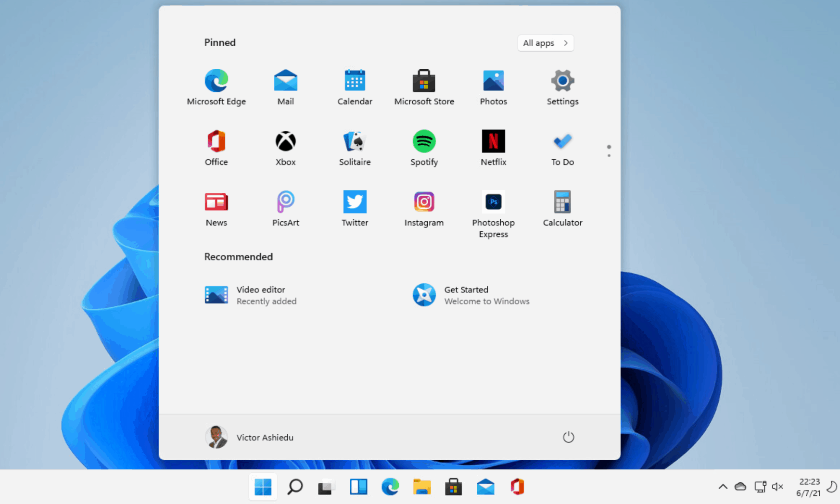
Task: Open Task View on the taskbar
Action: click(327, 487)
